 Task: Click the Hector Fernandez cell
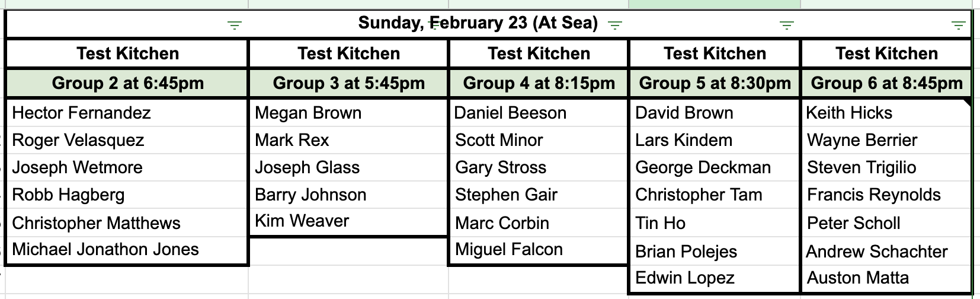pyautogui.click(x=127, y=113)
